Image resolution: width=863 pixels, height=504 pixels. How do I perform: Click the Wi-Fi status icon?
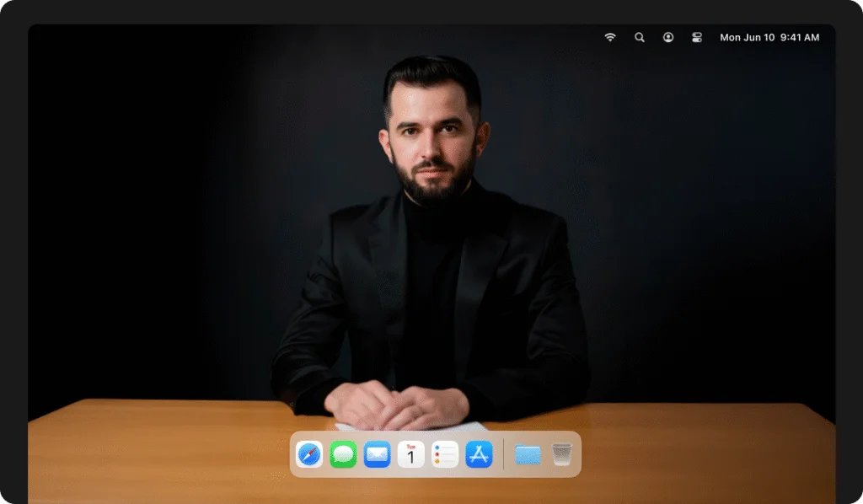[610, 37]
